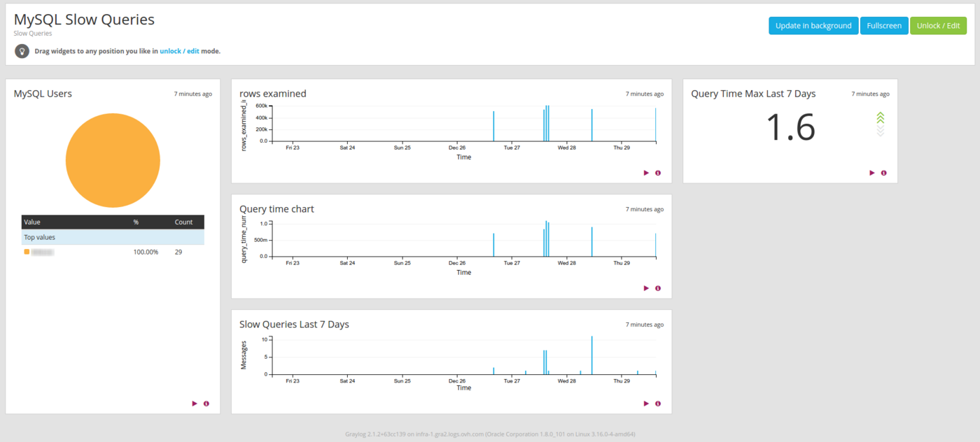980x442 pixels.
Task: Show info for Slow Queries Last 7 Days
Action: pyautogui.click(x=657, y=403)
